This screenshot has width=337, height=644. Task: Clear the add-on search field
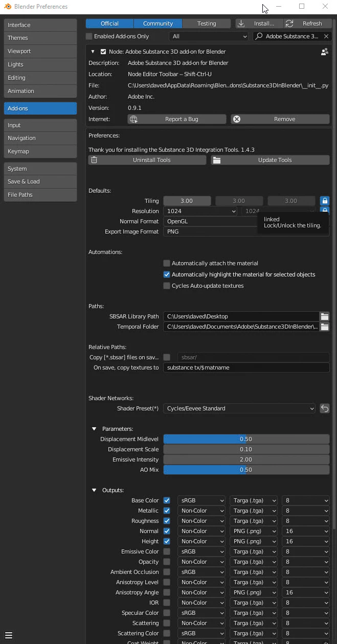point(326,36)
